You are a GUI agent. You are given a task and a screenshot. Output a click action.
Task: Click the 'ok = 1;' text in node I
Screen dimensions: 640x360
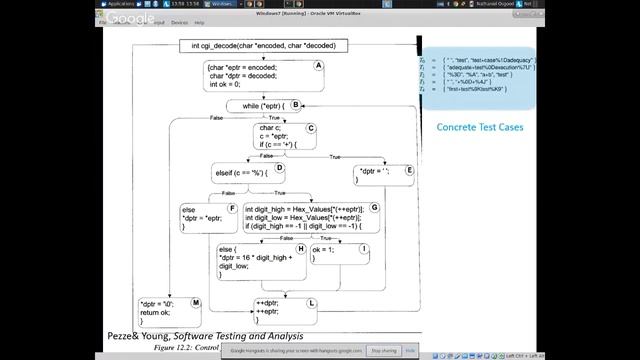323,250
